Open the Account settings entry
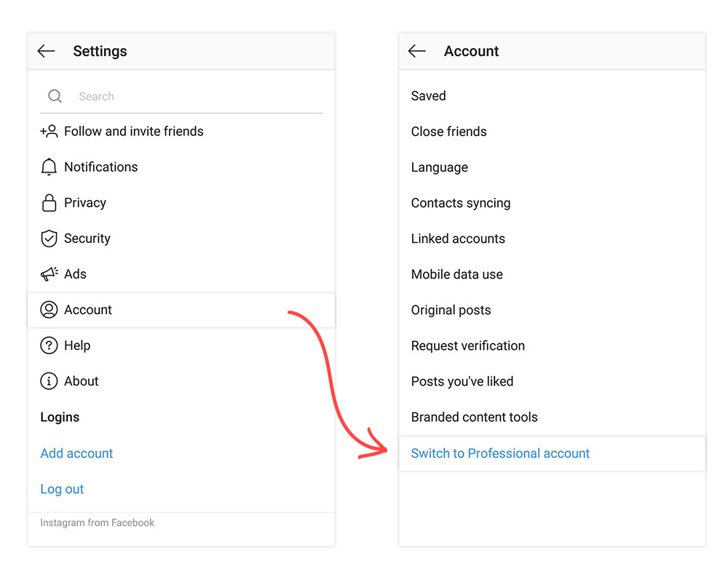The image size is (728, 579). pos(181,309)
